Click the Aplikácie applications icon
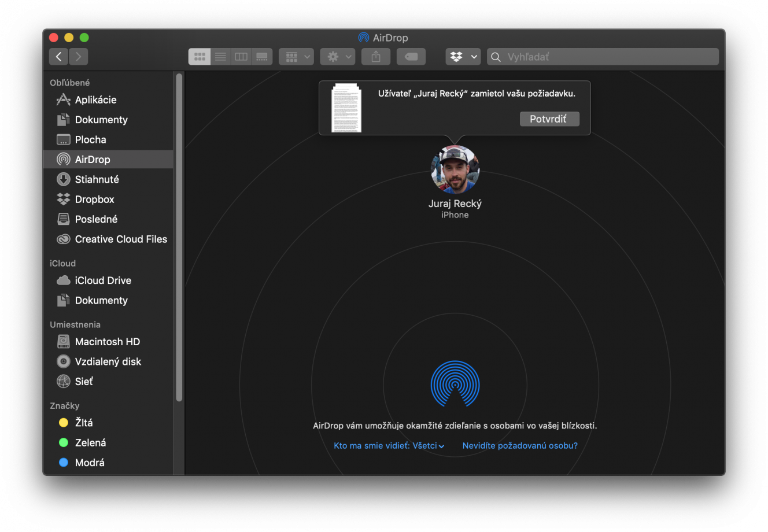This screenshot has width=768, height=532. click(x=63, y=100)
